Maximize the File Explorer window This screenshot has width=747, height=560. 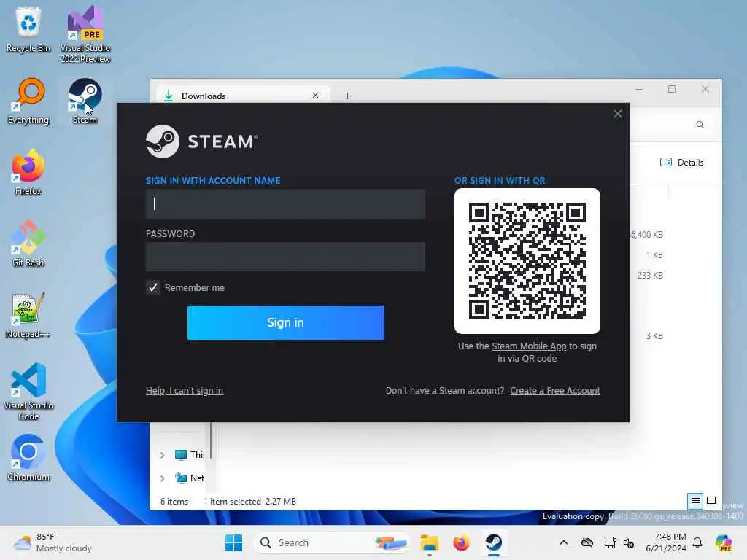tap(672, 89)
